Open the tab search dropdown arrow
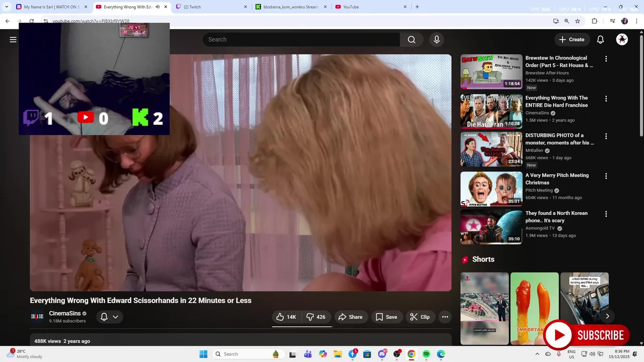Screen dimensions: 644x362 [6, 7]
